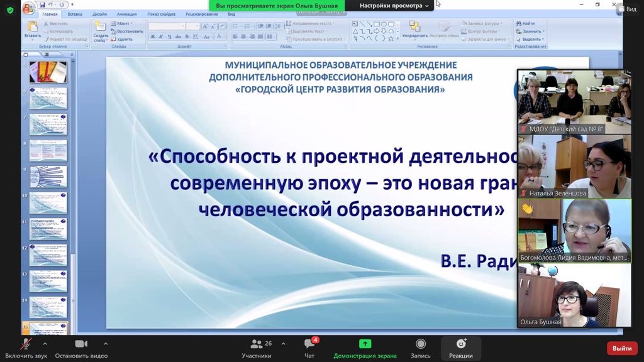Toggle the numbered list button
Viewport: 644px width, 362px height.
[248, 26]
